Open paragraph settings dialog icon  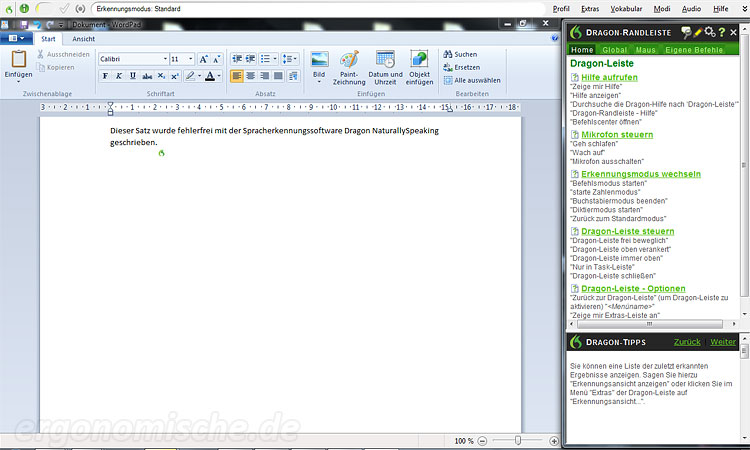(293, 76)
